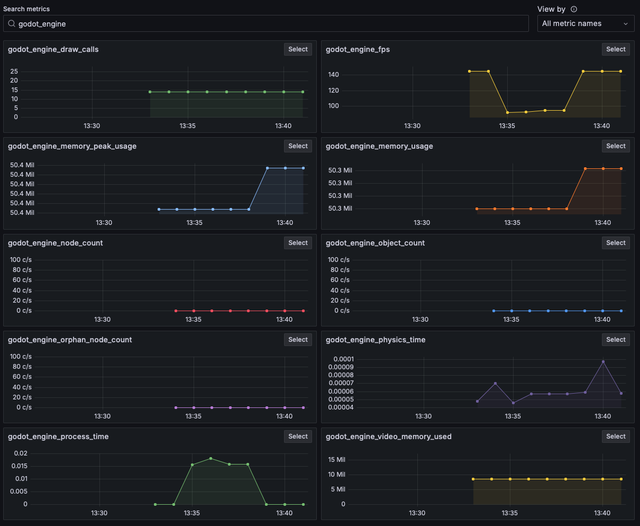
Task: Select the godot_engine_node_count metric
Action: click(298, 243)
